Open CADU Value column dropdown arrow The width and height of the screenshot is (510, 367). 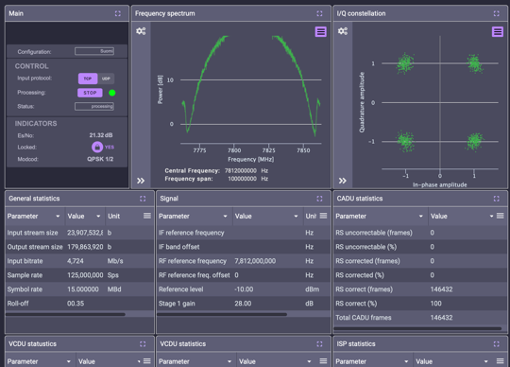pyautogui.click(x=491, y=216)
